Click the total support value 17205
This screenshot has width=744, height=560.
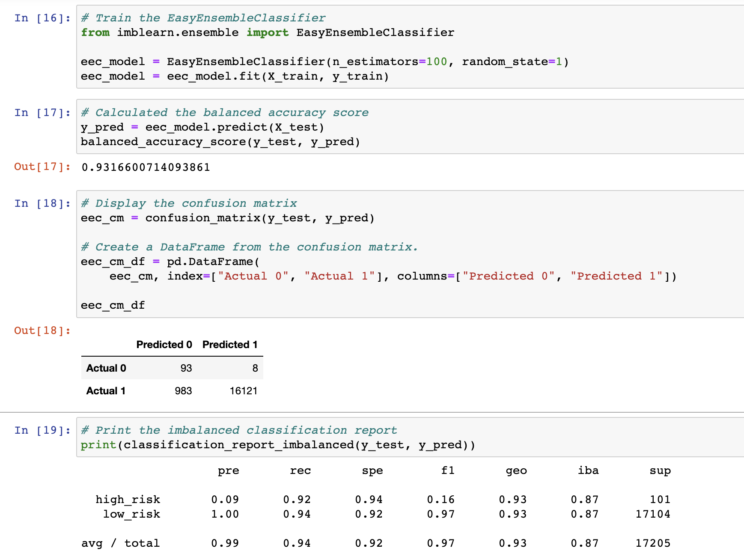pyautogui.click(x=653, y=543)
